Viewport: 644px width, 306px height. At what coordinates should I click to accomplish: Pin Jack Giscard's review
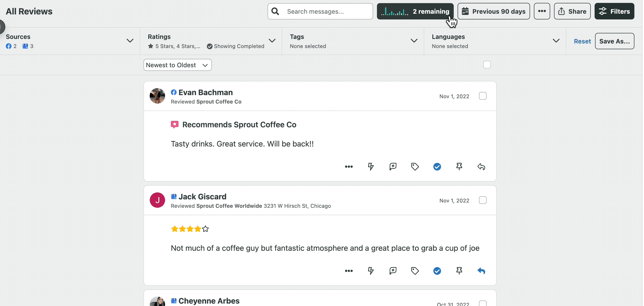tap(459, 271)
